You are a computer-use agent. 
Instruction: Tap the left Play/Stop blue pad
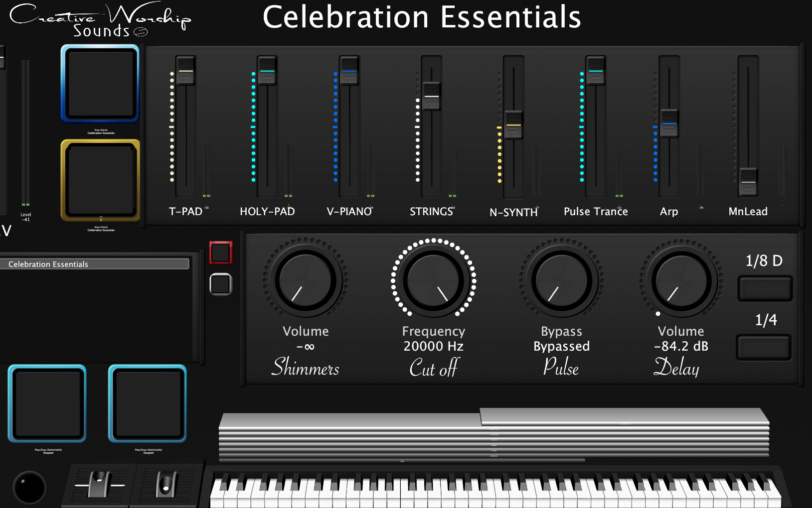coord(47,404)
